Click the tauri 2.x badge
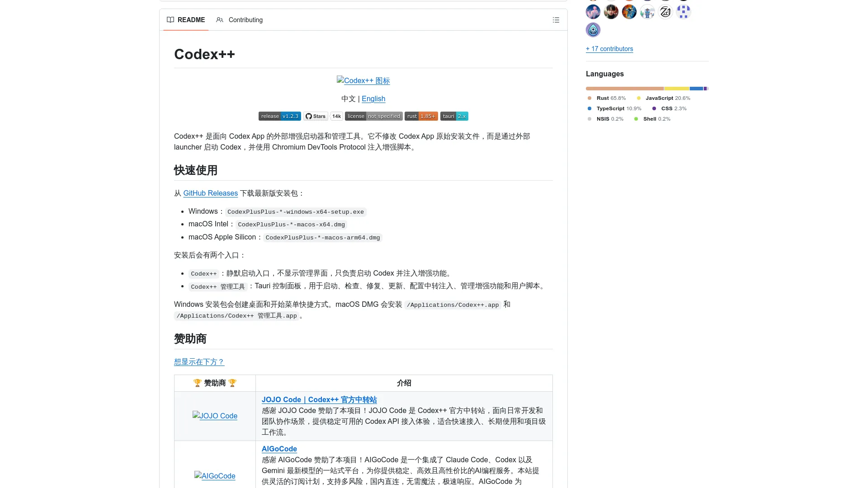Screen dimensions: 868x488 coord(454,116)
